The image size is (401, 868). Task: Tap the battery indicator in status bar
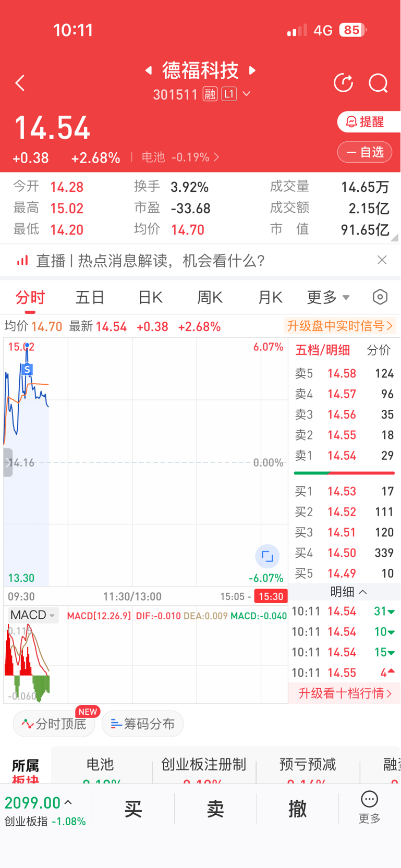353,30
